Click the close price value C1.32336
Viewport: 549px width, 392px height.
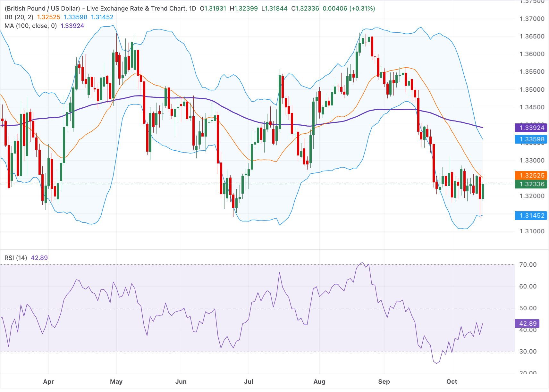click(x=305, y=8)
